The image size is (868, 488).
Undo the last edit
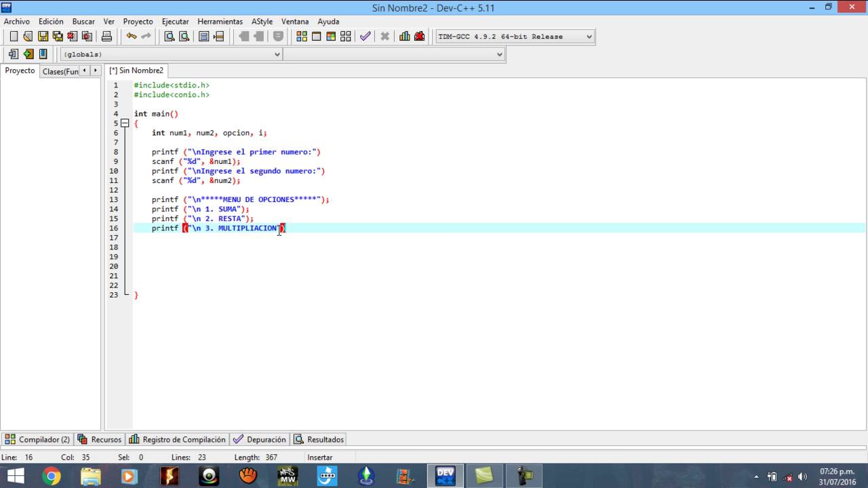[x=132, y=37]
